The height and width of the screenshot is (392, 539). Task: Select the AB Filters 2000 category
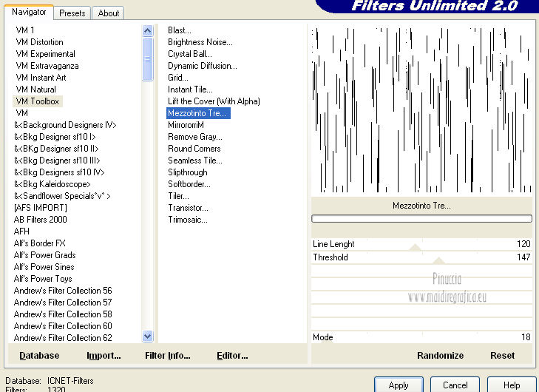pos(40,220)
